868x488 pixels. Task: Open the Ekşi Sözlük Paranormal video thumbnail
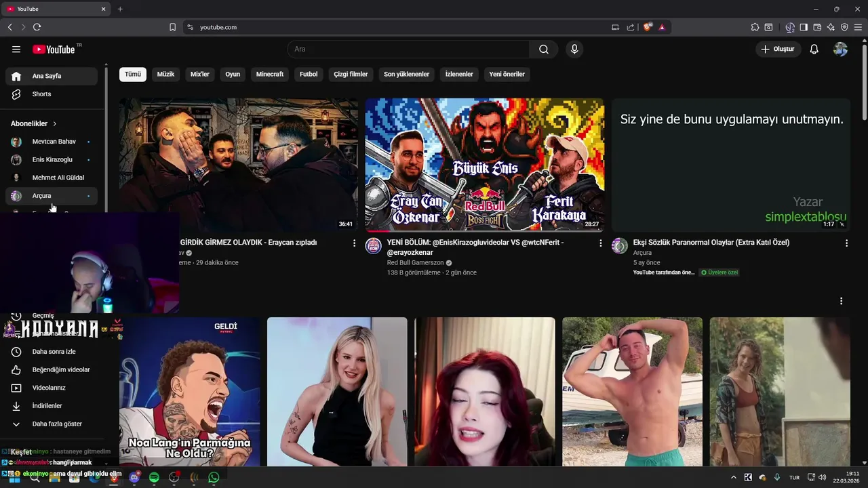731,165
